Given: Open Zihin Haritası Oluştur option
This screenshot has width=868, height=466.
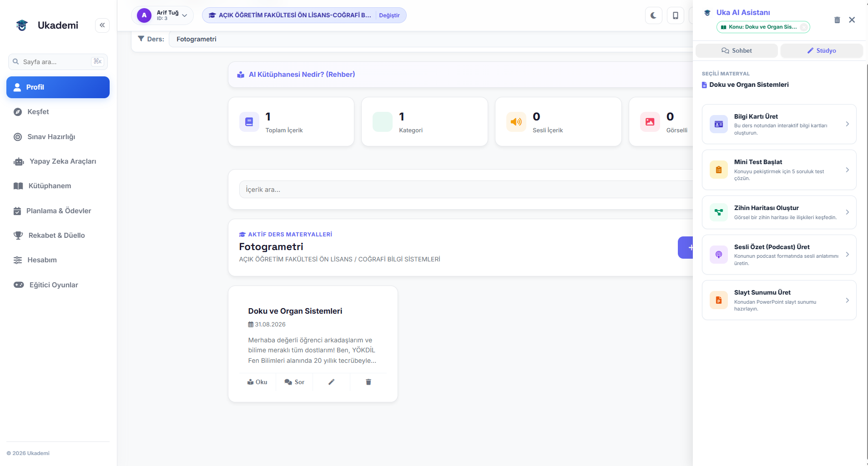Looking at the screenshot, I should click(779, 212).
